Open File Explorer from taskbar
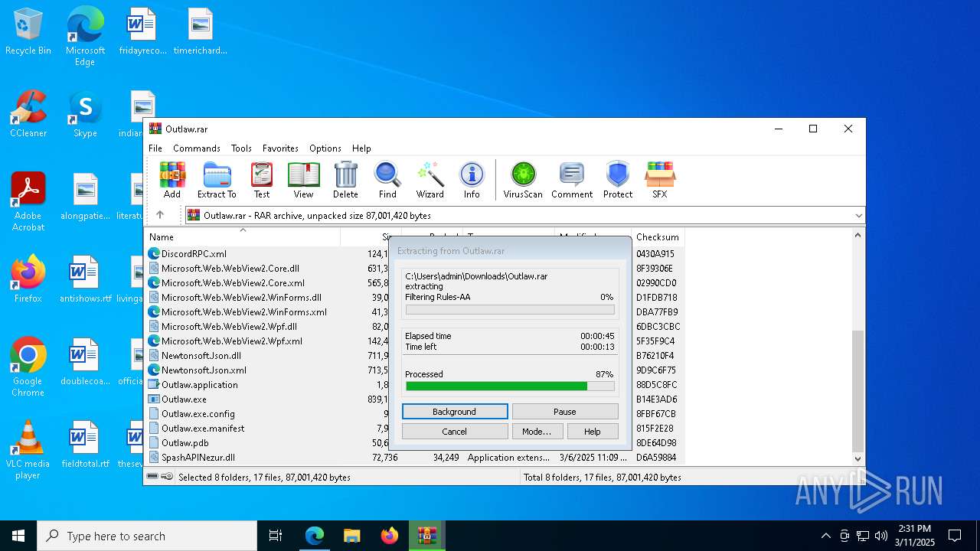 coord(351,536)
